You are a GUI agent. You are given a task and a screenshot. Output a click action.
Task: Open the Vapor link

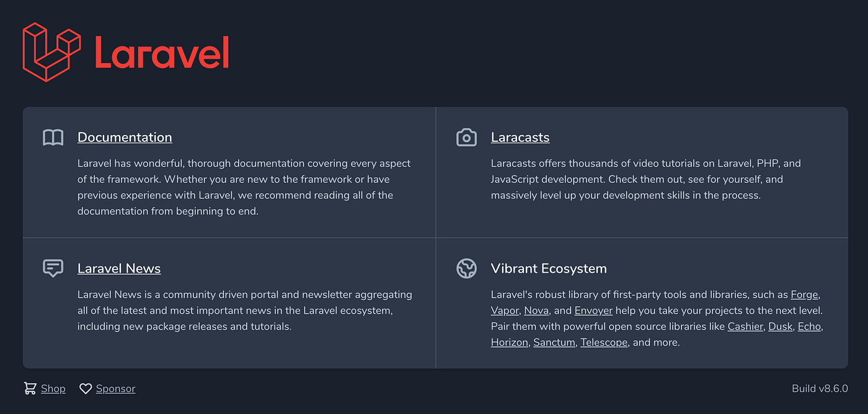[x=505, y=310]
